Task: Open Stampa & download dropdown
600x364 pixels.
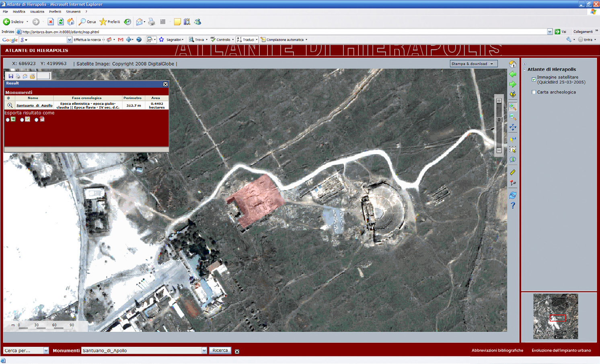Action: point(473,63)
